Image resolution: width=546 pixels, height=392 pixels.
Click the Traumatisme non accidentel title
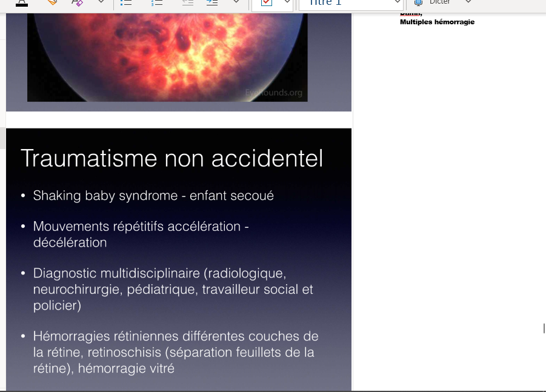pyautogui.click(x=171, y=158)
